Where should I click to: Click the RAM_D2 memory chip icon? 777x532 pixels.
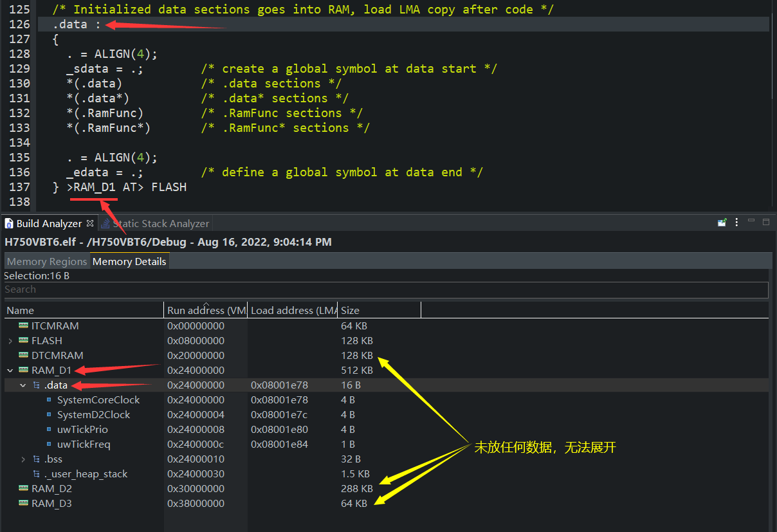click(24, 489)
